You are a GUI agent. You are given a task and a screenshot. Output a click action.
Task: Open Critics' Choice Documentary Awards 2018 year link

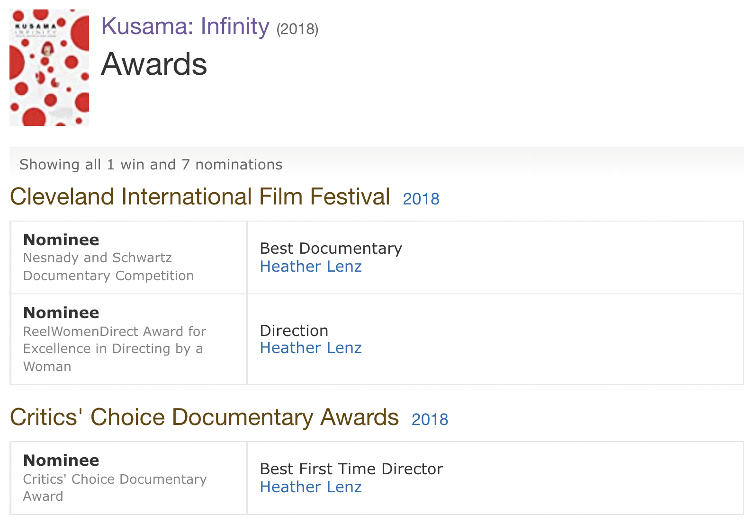[x=430, y=419]
